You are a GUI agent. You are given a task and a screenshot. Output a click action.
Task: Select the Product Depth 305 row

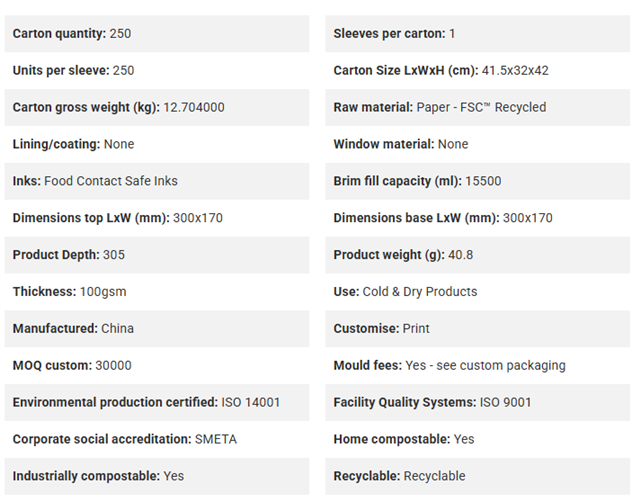click(157, 255)
